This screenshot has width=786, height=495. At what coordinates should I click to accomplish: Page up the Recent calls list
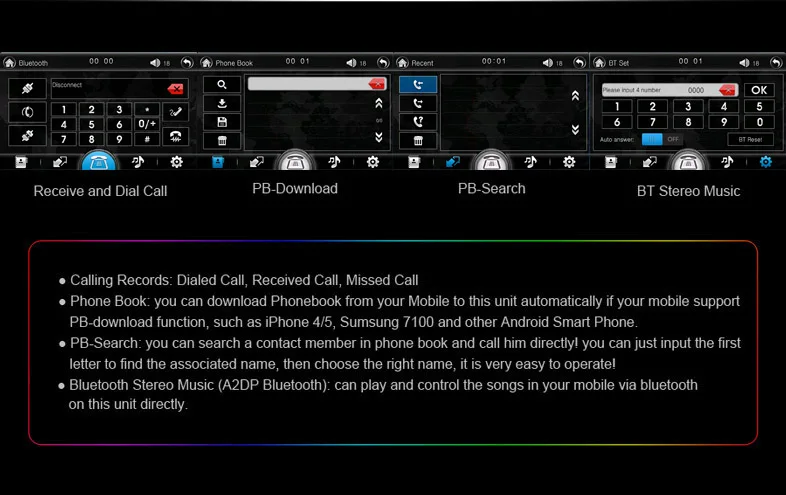(575, 95)
